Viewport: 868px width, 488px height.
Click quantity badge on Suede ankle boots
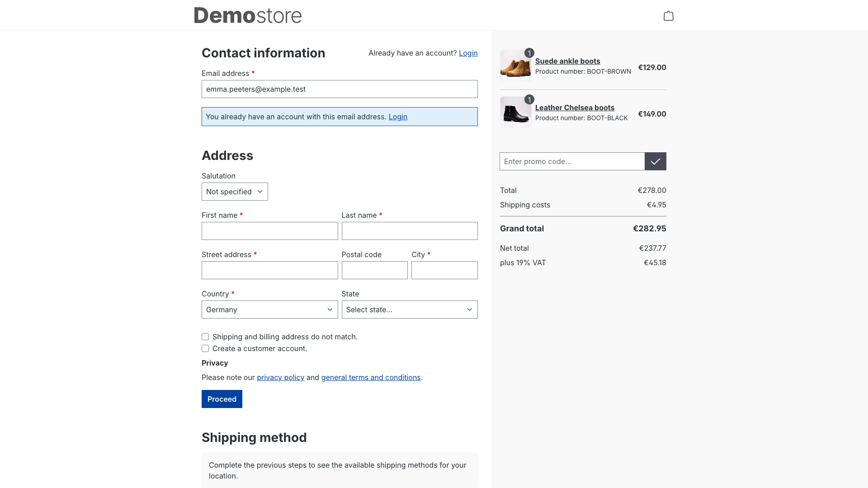click(529, 53)
